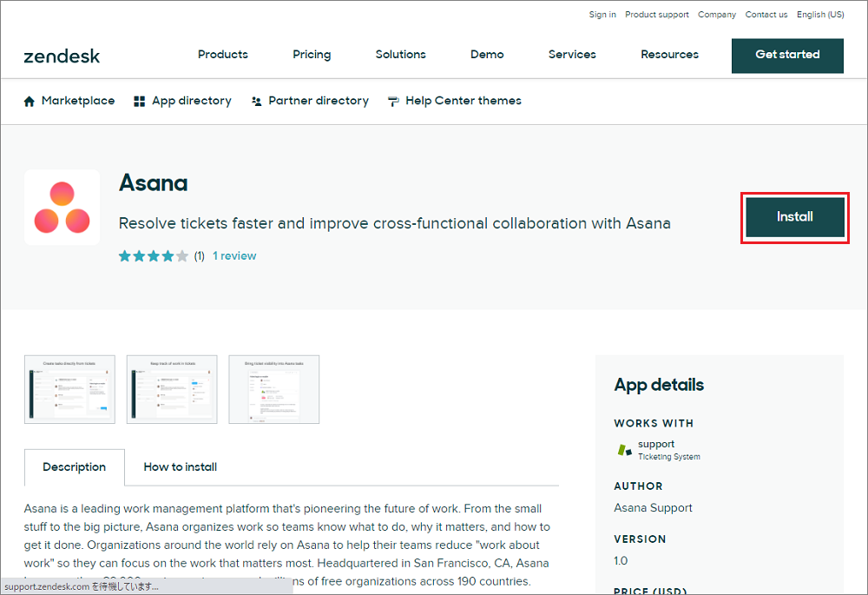The height and width of the screenshot is (595, 868).
Task: Install the Asana app
Action: [x=795, y=217]
